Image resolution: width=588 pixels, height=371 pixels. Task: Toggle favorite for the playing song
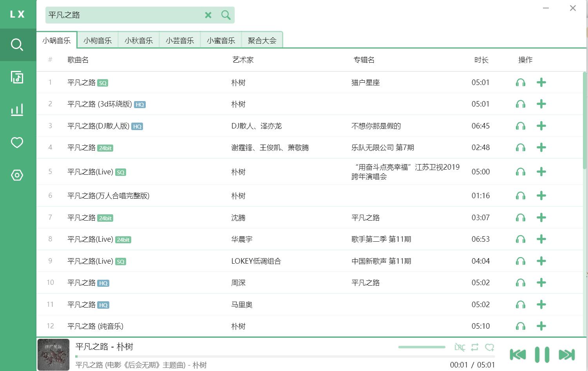pyautogui.click(x=489, y=347)
